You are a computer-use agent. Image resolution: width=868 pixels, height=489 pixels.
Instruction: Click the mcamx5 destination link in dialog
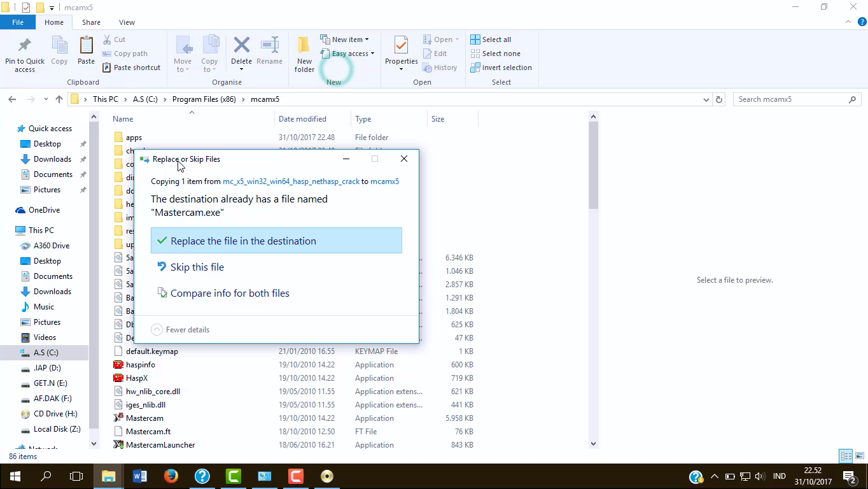(x=384, y=181)
